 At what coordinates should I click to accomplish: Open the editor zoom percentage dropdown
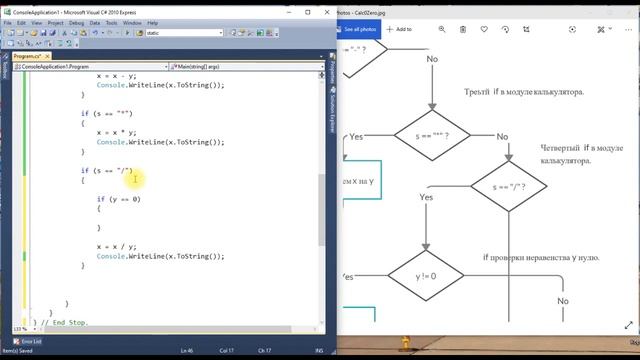35,329
